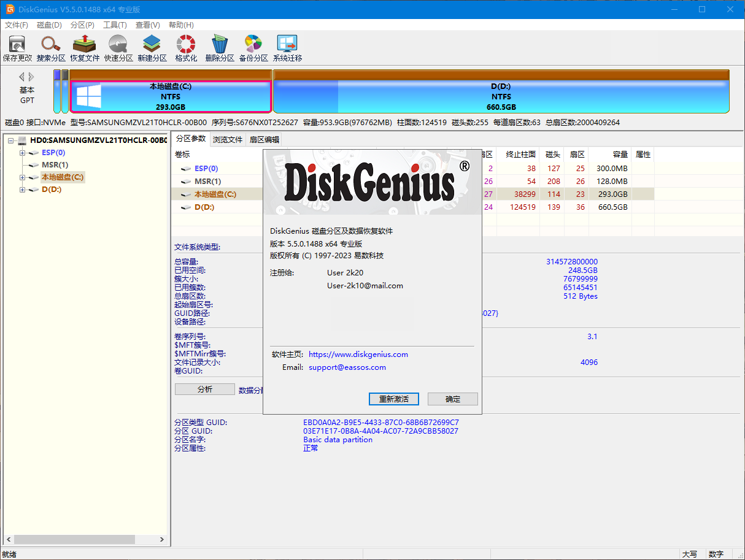Select the MSR(1) partition in sidebar

point(54,164)
